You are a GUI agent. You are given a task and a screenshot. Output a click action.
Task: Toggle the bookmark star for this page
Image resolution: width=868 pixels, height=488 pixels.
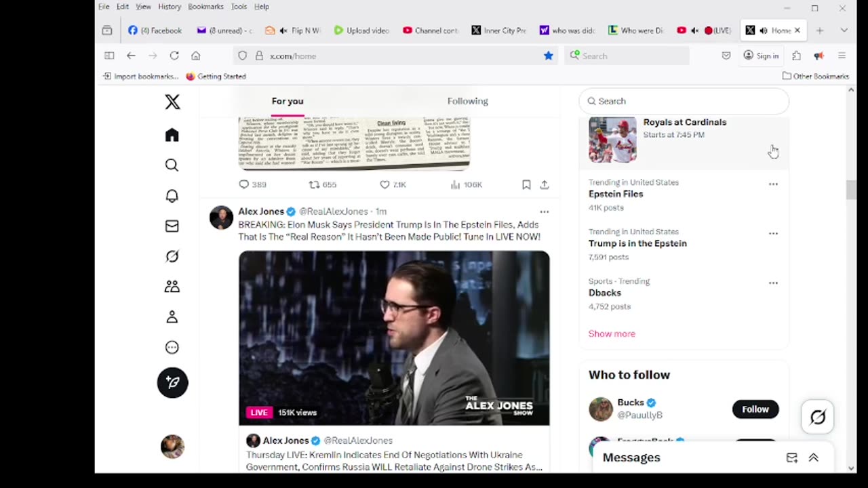[549, 56]
